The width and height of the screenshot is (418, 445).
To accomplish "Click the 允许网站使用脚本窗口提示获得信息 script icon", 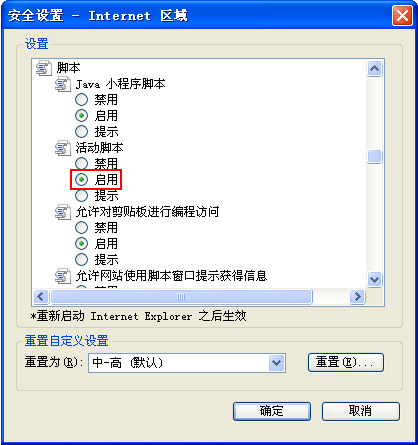I will point(63,276).
